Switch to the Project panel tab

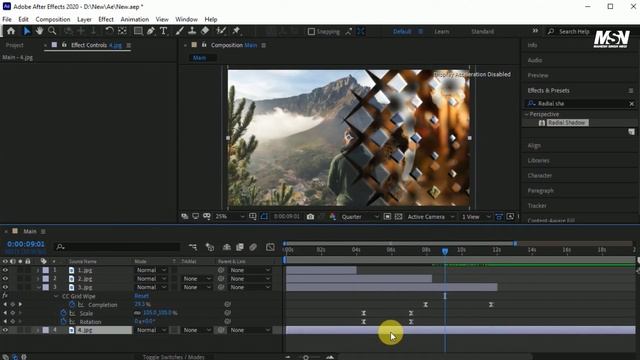tap(15, 45)
